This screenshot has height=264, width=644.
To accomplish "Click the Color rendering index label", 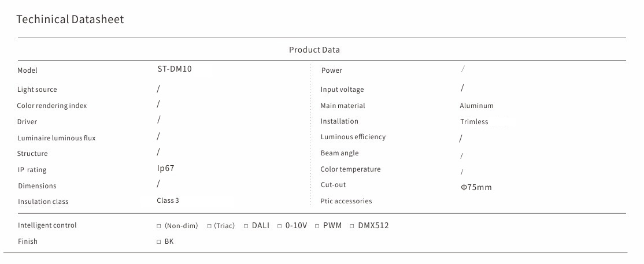I will tap(51, 106).
